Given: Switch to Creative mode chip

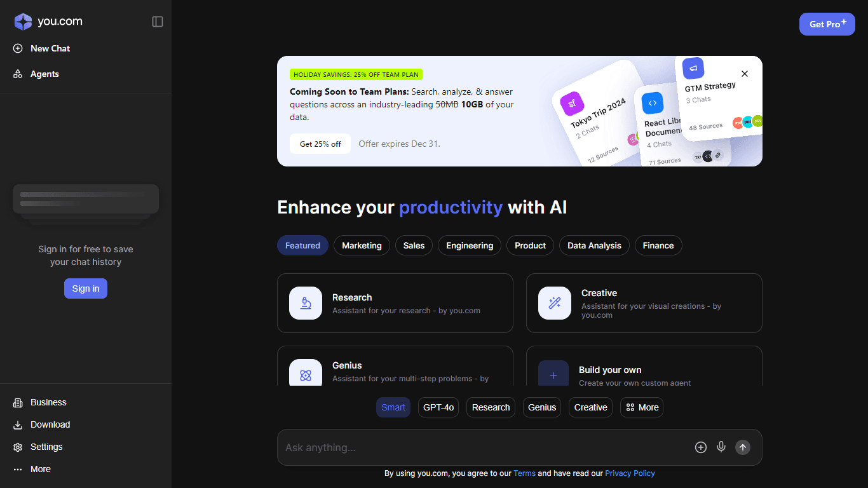Looking at the screenshot, I should click(x=591, y=407).
